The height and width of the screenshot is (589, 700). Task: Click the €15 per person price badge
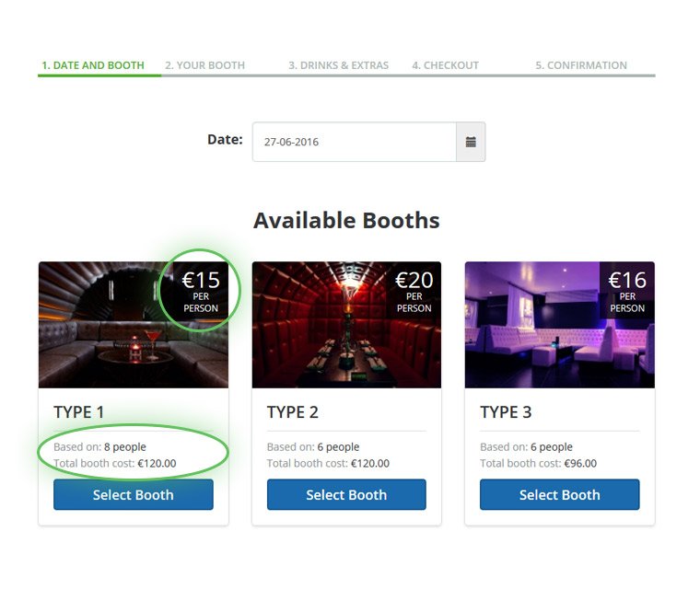(x=201, y=291)
